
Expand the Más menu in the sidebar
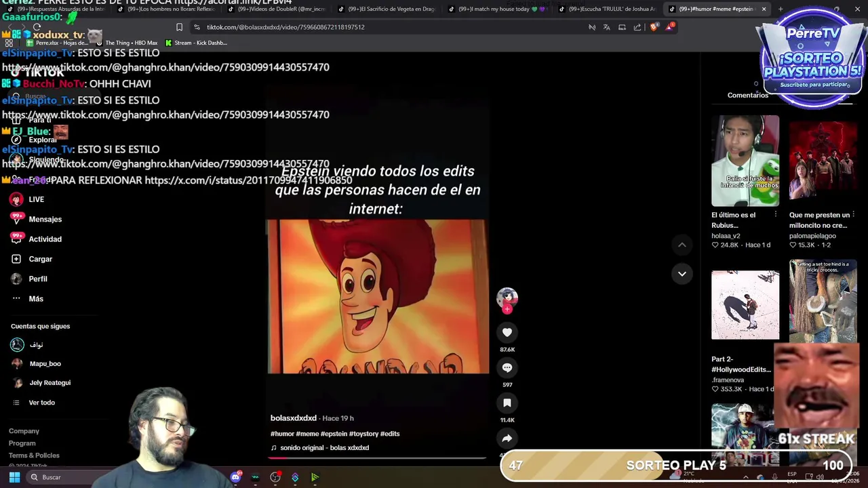[36, 299]
